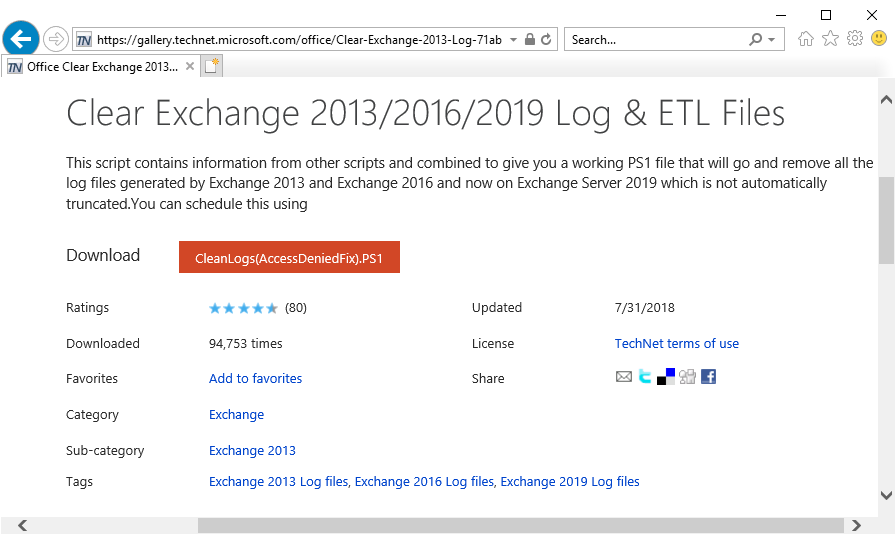Viewport: 896px width, 535px height.
Task: Click the vertical scrollbar up arrow
Action: [886, 99]
